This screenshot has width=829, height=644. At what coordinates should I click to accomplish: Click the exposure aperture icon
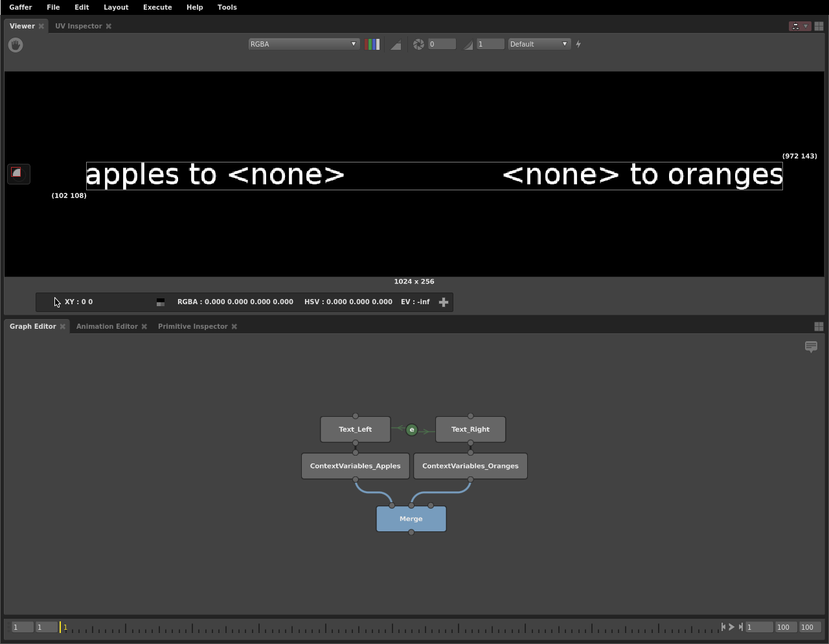click(418, 44)
